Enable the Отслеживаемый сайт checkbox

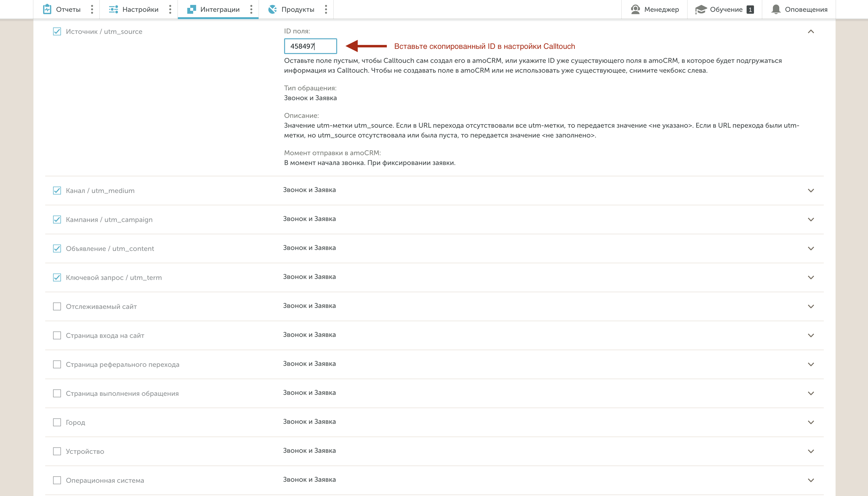pyautogui.click(x=57, y=307)
